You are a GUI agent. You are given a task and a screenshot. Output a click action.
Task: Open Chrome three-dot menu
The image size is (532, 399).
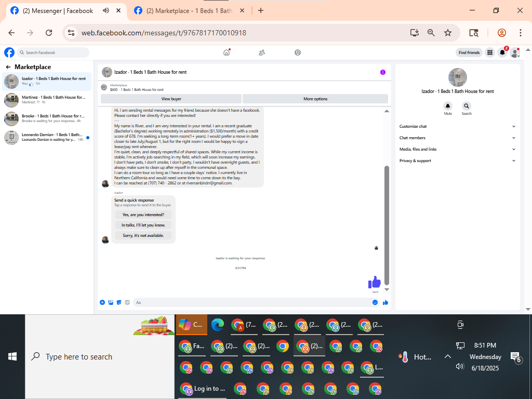click(521, 33)
